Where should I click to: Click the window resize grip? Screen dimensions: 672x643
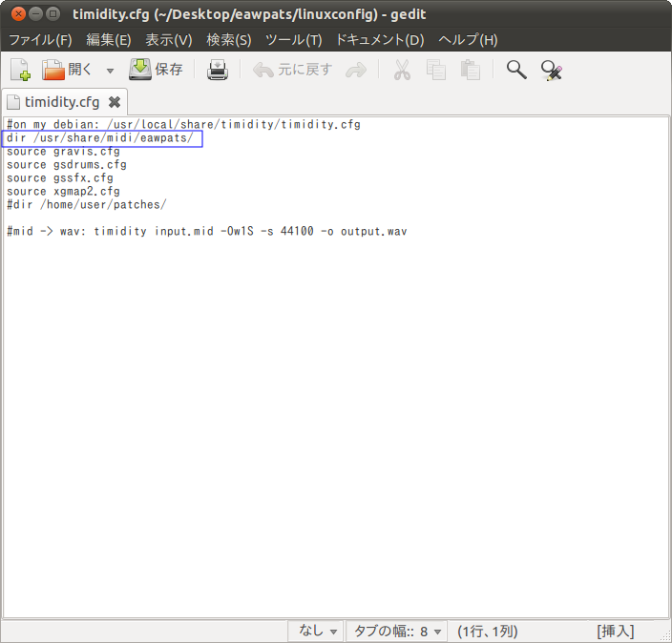(665, 635)
